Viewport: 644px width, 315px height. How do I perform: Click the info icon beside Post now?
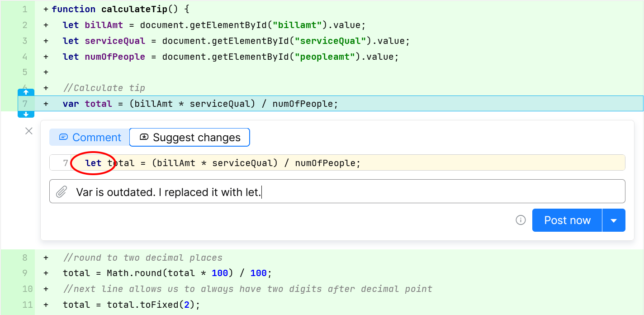pyautogui.click(x=521, y=220)
